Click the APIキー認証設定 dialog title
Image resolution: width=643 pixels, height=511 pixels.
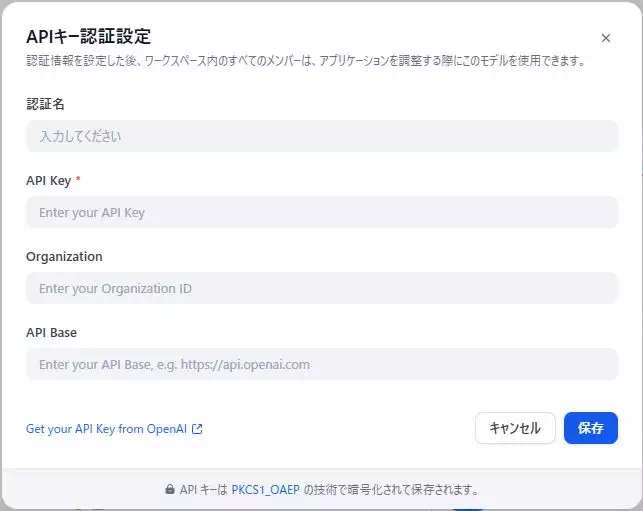pyautogui.click(x=88, y=36)
